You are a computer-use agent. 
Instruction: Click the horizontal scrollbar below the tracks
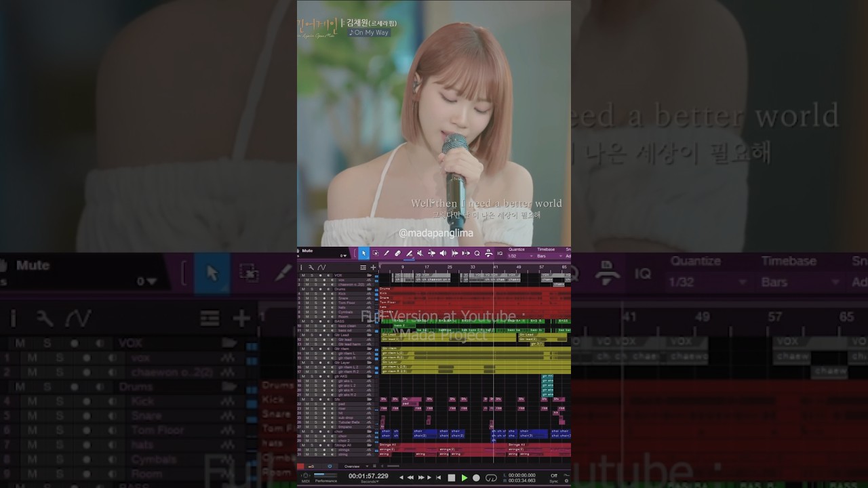tap(393, 466)
